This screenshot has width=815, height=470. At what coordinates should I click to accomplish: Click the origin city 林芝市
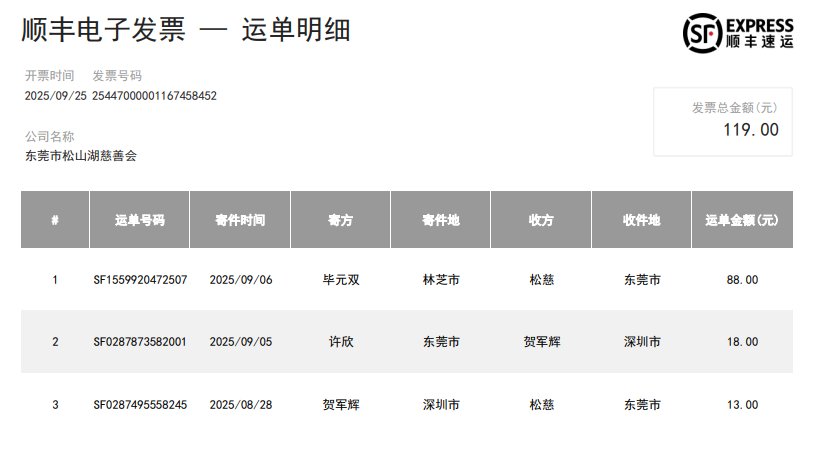(x=441, y=280)
